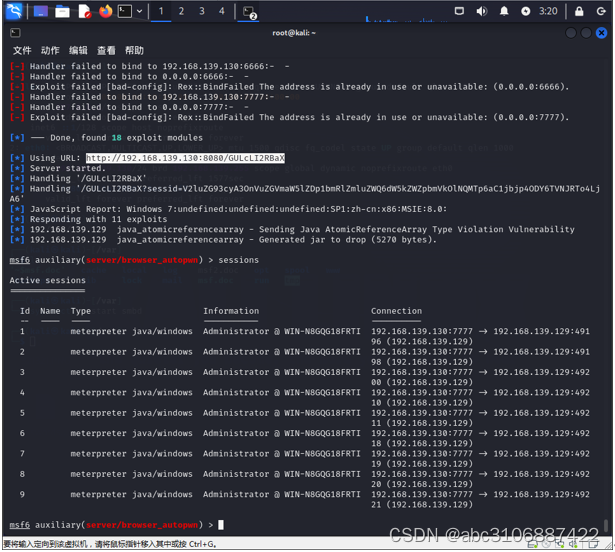This screenshot has height=552, width=615.
Task: Click the highlighted URL http://192.168.139.130:8080/GULcLI2RBaX
Action: tap(185, 158)
